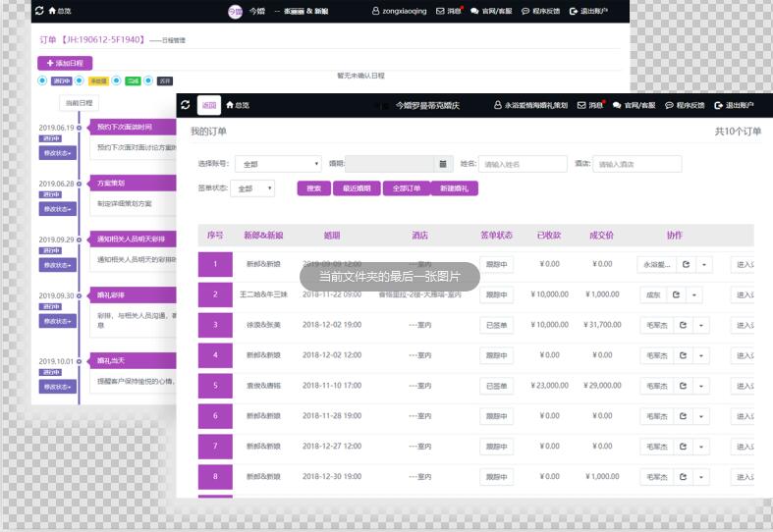The image size is (773, 532).
Task: Click the share icon in order row 8
Action: 683,477
